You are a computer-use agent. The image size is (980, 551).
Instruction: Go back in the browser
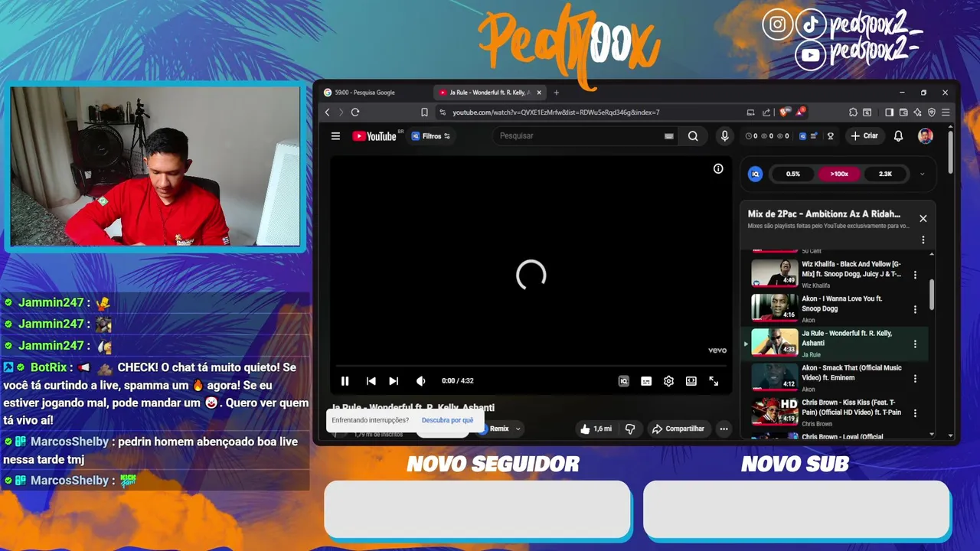click(328, 112)
